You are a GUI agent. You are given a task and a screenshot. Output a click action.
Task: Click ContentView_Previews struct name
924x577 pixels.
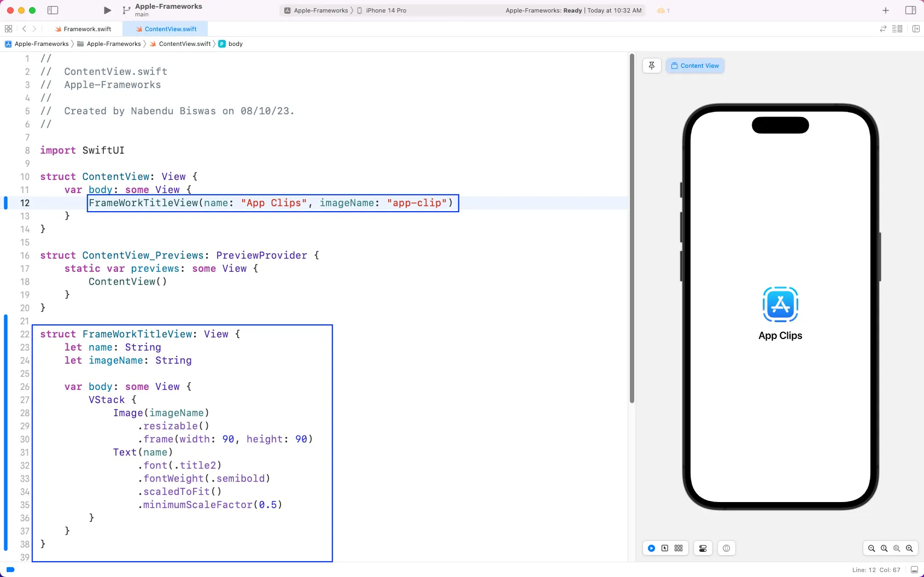pos(143,255)
